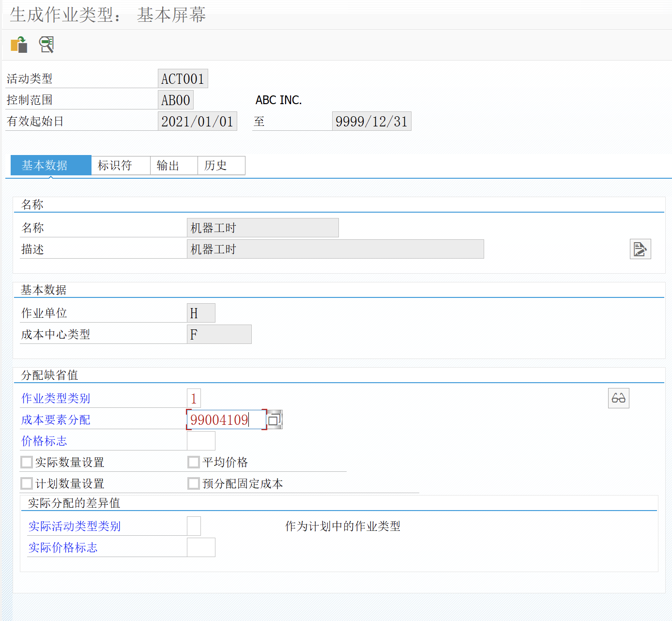
Task: Click the end date field 9999/12/31
Action: (372, 121)
